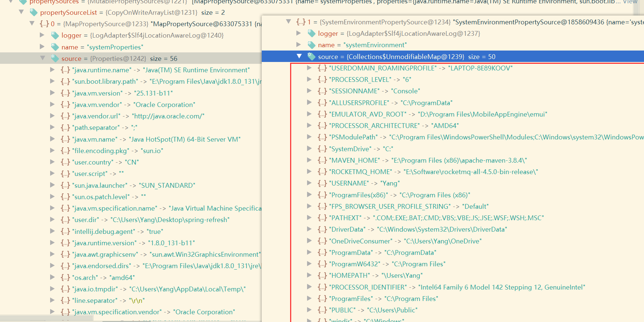Select the "ProgramFiles" -> "C:\Program Files" row

[x=383, y=299]
